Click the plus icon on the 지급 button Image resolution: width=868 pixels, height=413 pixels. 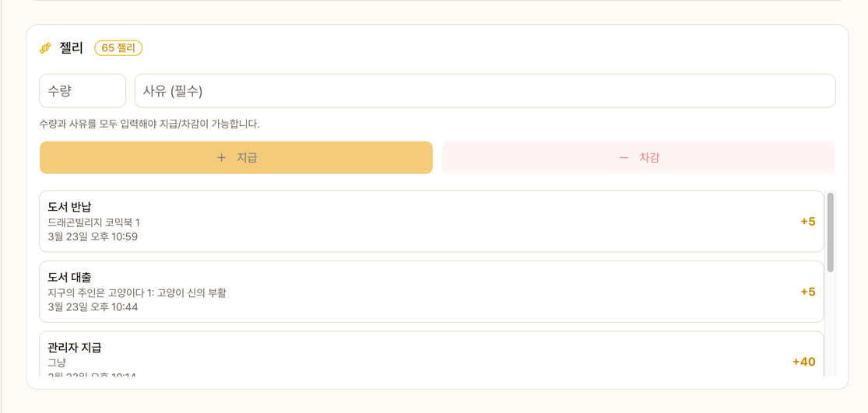coord(221,158)
